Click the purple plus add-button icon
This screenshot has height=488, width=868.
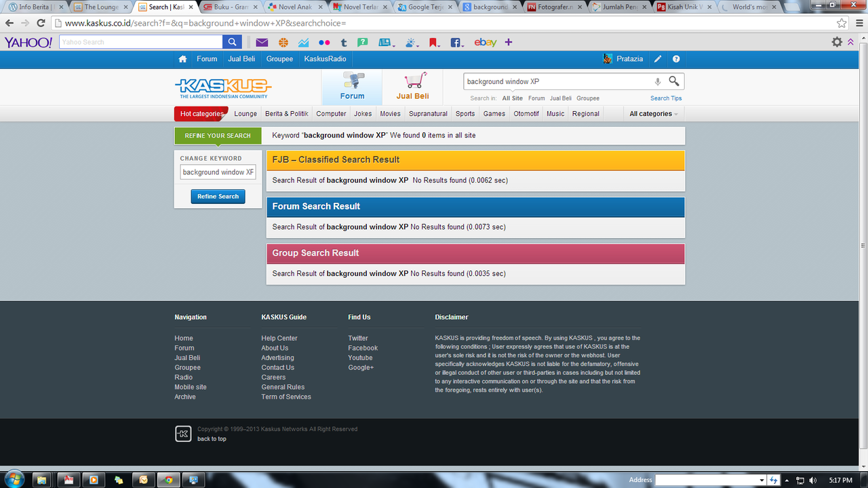(x=509, y=42)
